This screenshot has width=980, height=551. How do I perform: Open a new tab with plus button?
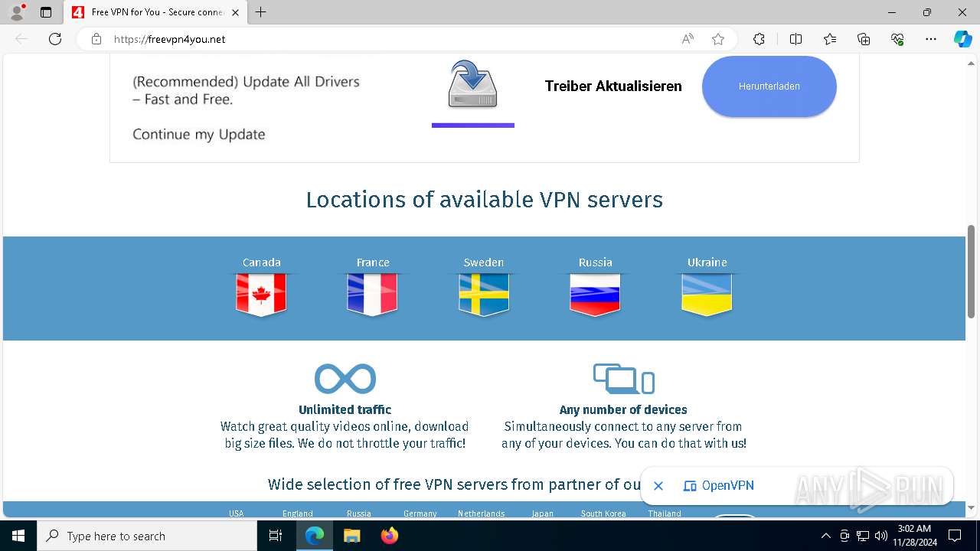pyautogui.click(x=261, y=12)
